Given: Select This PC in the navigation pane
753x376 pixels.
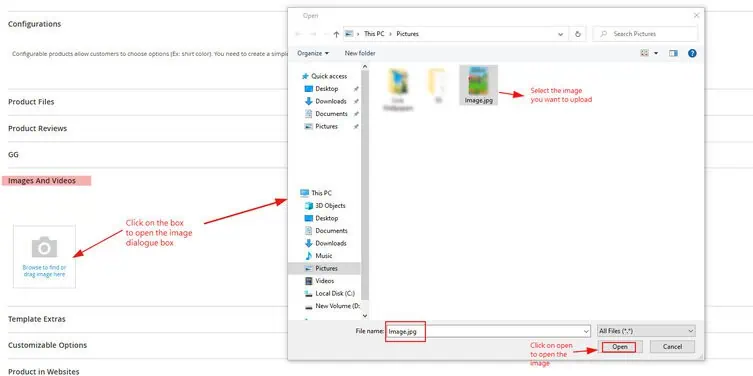Looking at the screenshot, I should coord(321,193).
